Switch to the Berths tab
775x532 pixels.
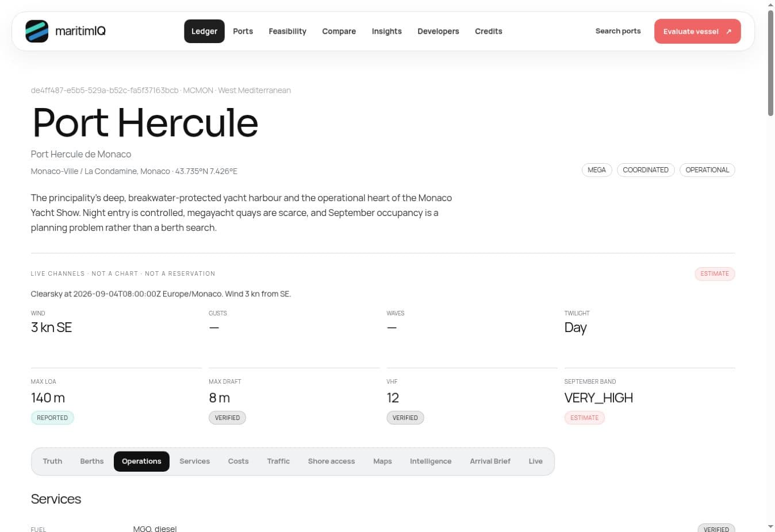pos(92,461)
